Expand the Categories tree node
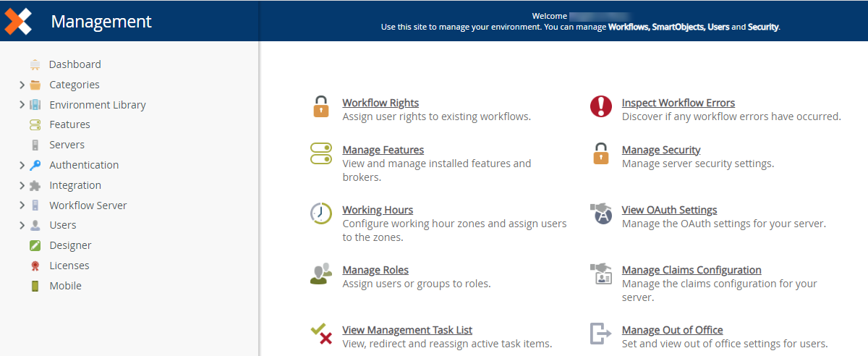The image size is (868, 356). pos(22,85)
